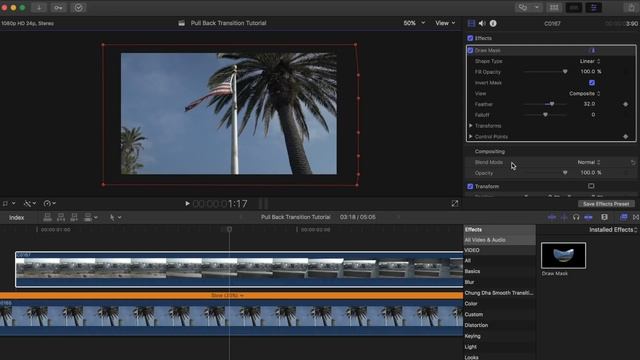Disable the Transform section checkbox

[470, 187]
